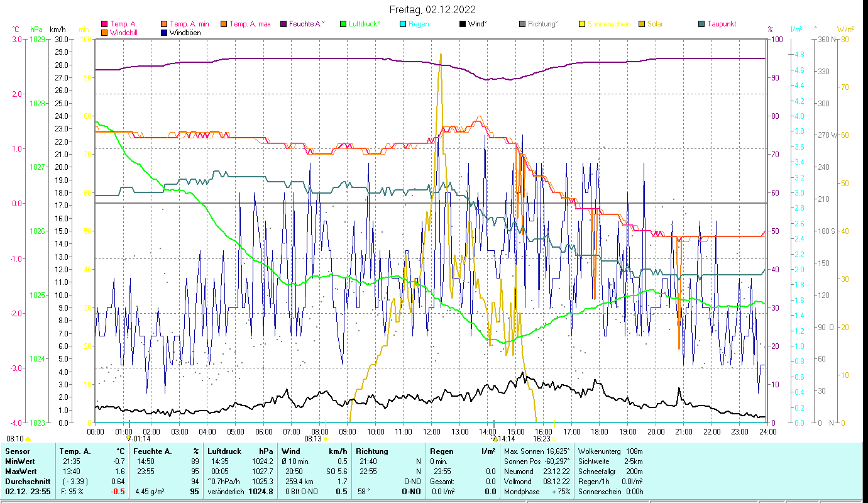Viewport: 868px width, 503px height.
Task: Click the yellow Sonnenschein legend square
Action: (581, 25)
